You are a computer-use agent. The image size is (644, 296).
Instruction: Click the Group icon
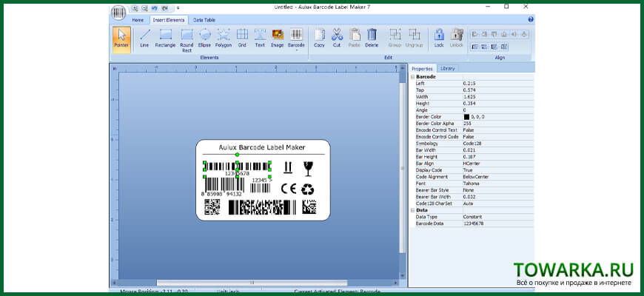point(395,35)
